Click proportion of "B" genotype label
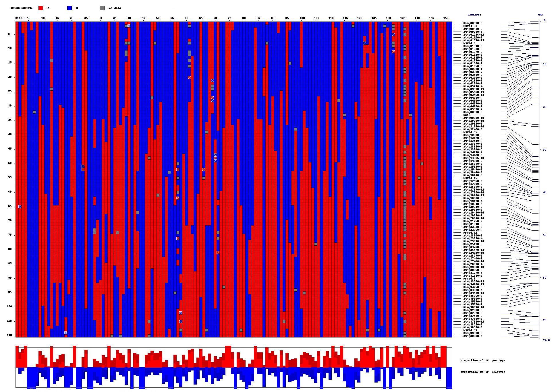Screen dimensions: 558x392 (482, 372)
